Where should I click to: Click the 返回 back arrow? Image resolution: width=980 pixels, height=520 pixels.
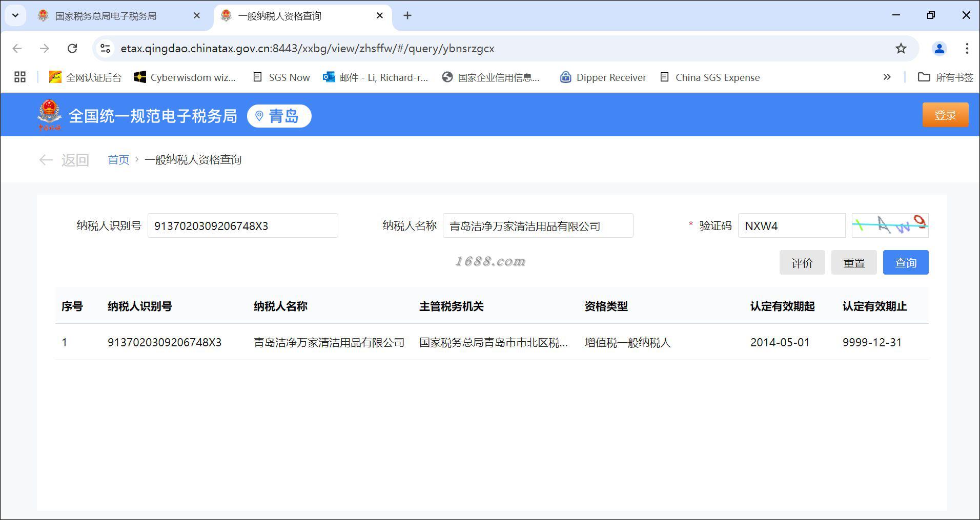[64, 160]
